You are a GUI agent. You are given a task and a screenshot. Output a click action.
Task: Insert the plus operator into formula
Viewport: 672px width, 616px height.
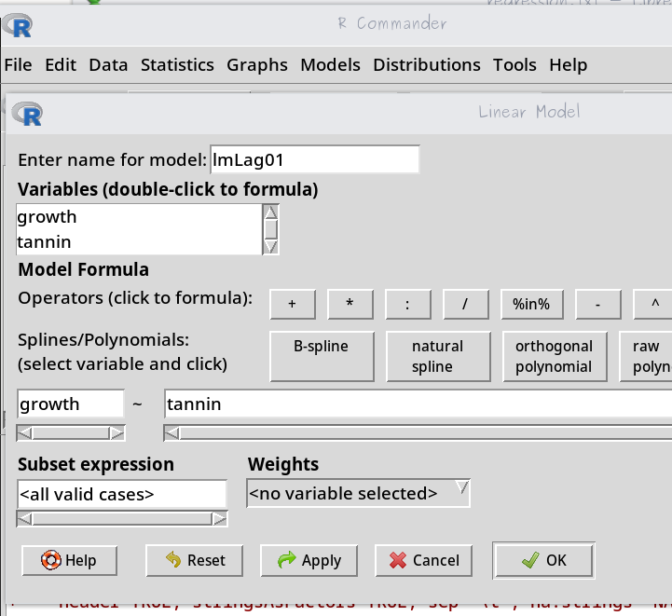[292, 304]
